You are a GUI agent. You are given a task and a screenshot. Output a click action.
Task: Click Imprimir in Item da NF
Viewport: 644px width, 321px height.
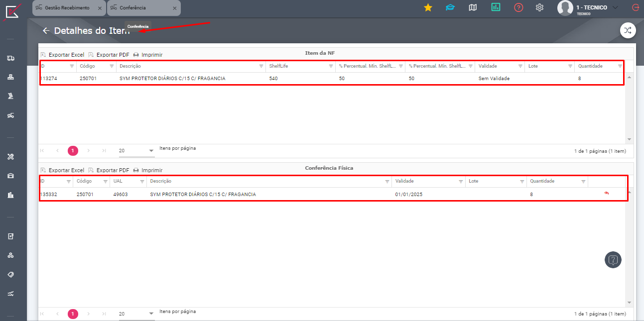click(148, 55)
